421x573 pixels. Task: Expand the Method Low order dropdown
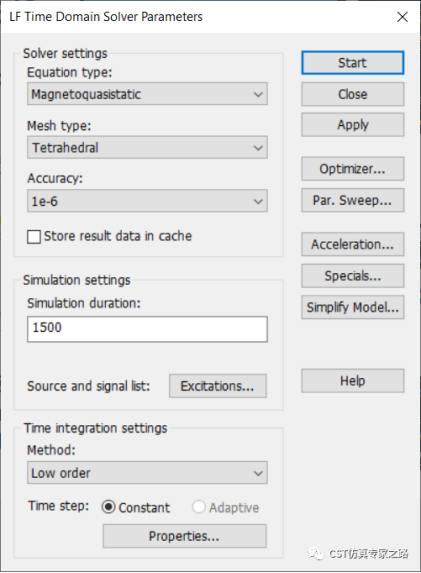point(147,473)
